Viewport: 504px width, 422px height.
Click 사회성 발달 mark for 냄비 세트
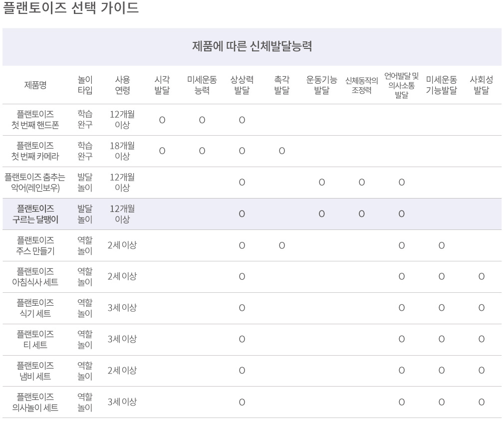pos(481,371)
